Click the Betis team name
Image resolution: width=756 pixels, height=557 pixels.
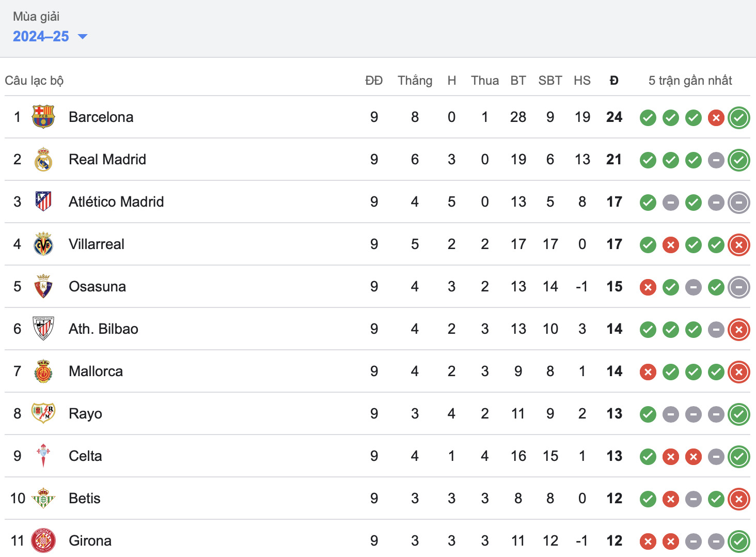click(x=85, y=498)
